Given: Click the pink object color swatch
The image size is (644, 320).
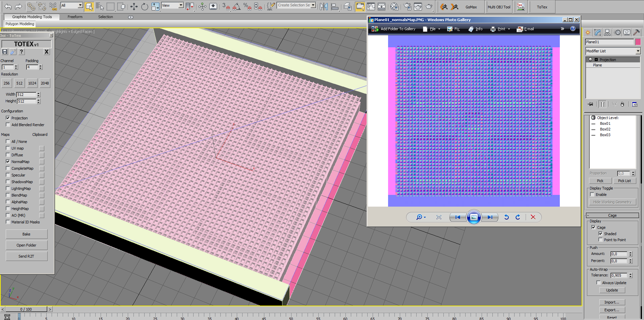Looking at the screenshot, I should [x=638, y=42].
